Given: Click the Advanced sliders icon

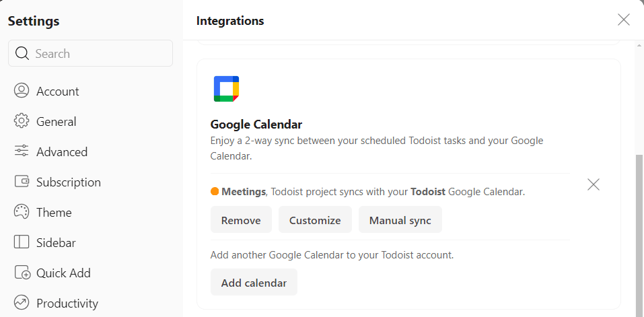Looking at the screenshot, I should [22, 151].
